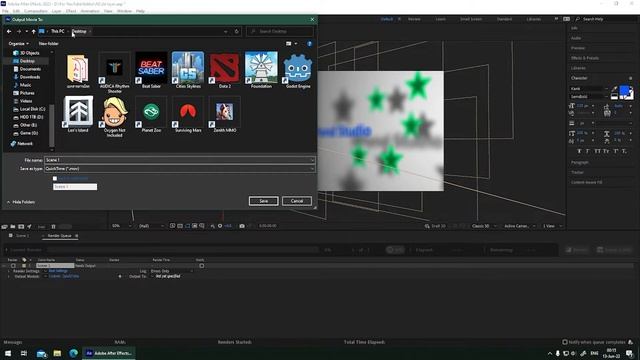The image size is (640, 360).
Task: Click the blue fill color swatch
Action: pyautogui.click(x=624, y=91)
